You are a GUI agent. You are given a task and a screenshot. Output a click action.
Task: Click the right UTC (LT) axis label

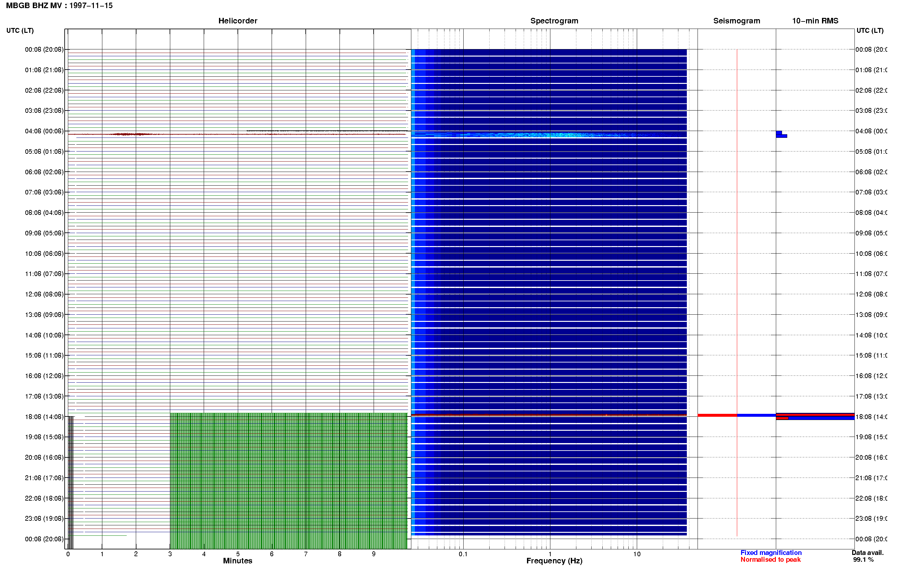coord(870,31)
